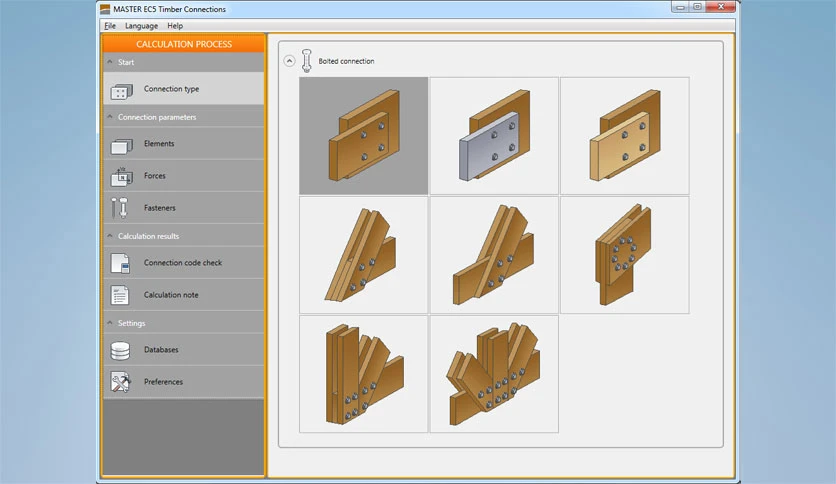Image resolution: width=836 pixels, height=484 pixels.
Task: Select the multi-member fan bolted connection thumbnail
Action: tap(494, 374)
